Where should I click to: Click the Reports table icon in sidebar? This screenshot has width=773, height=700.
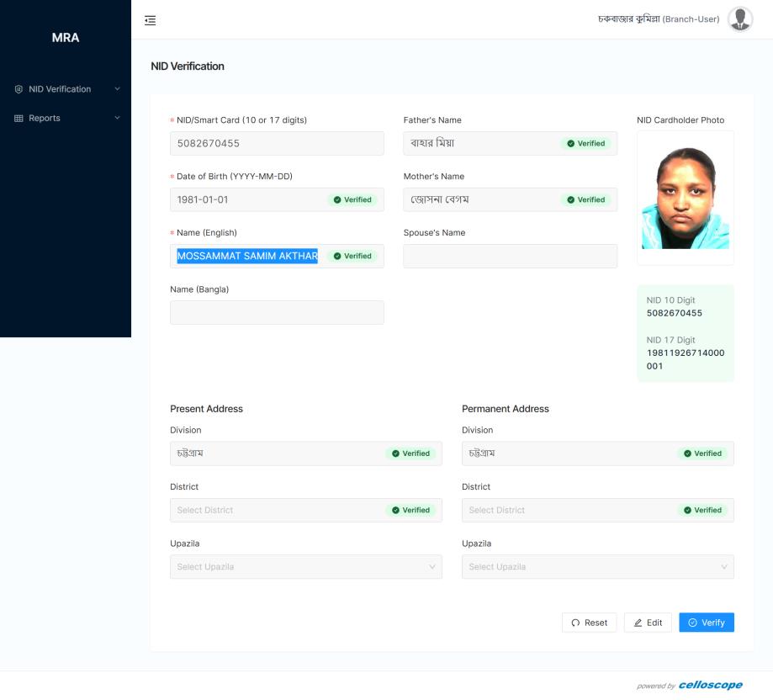(x=19, y=119)
